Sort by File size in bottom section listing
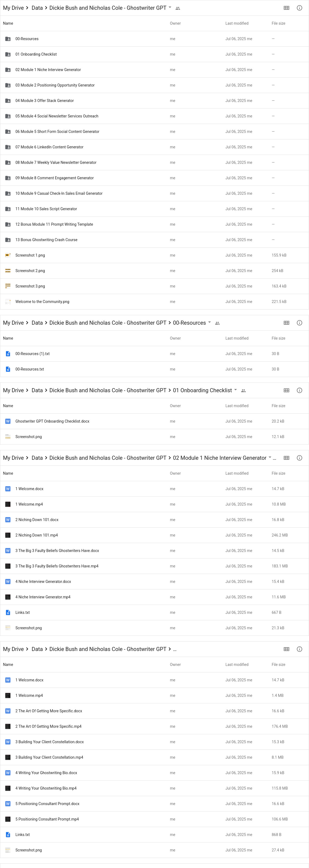 (x=278, y=665)
